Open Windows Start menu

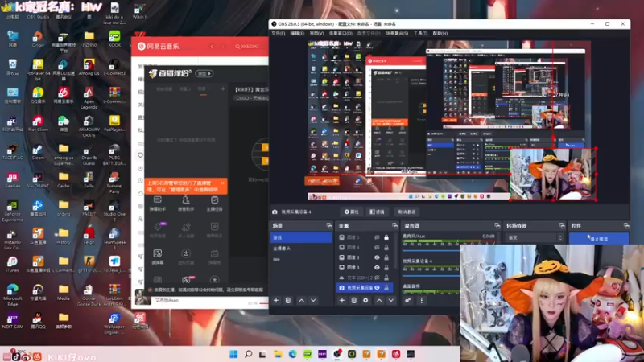(233, 354)
